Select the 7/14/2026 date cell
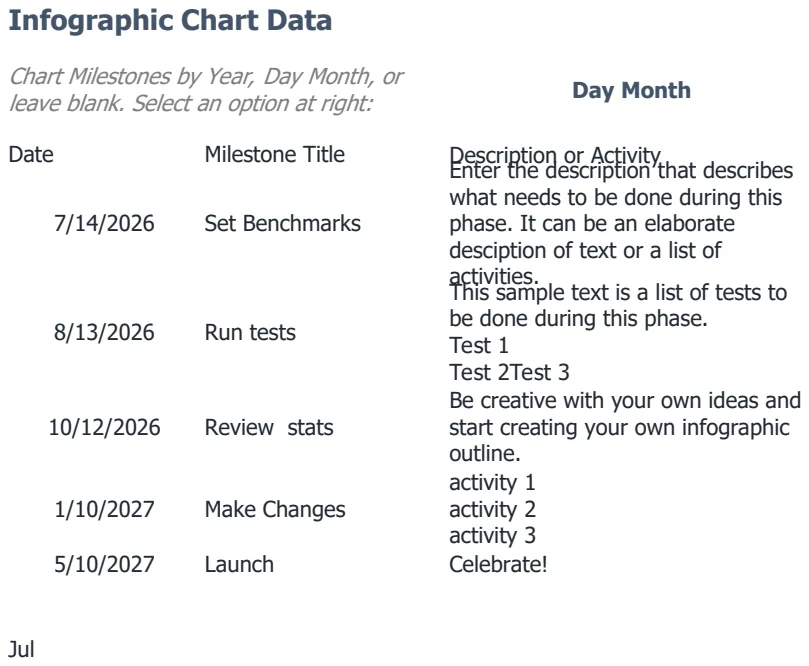809x666 pixels. pyautogui.click(x=104, y=223)
